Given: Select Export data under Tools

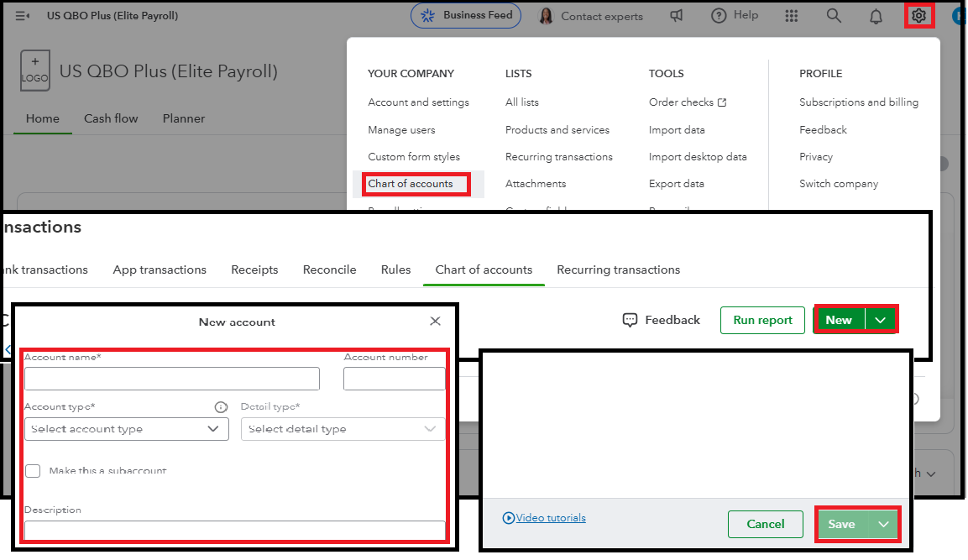Looking at the screenshot, I should (676, 184).
